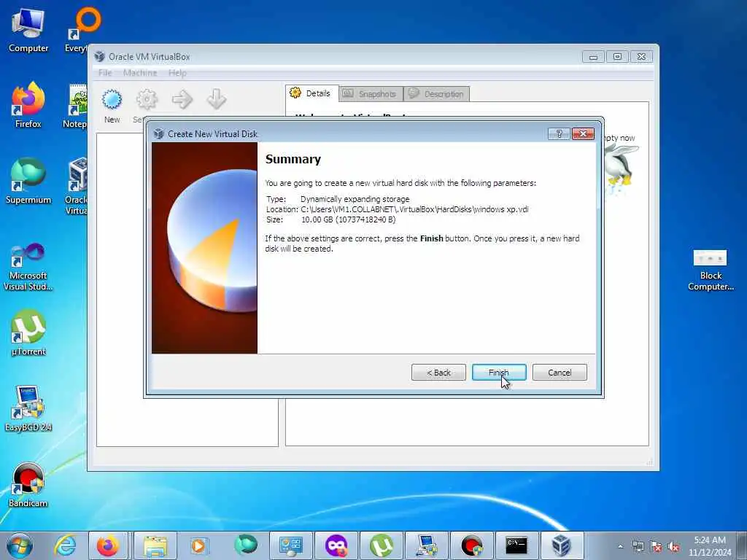Open the Help menu in VirtualBox
The height and width of the screenshot is (560, 747).
point(177,73)
